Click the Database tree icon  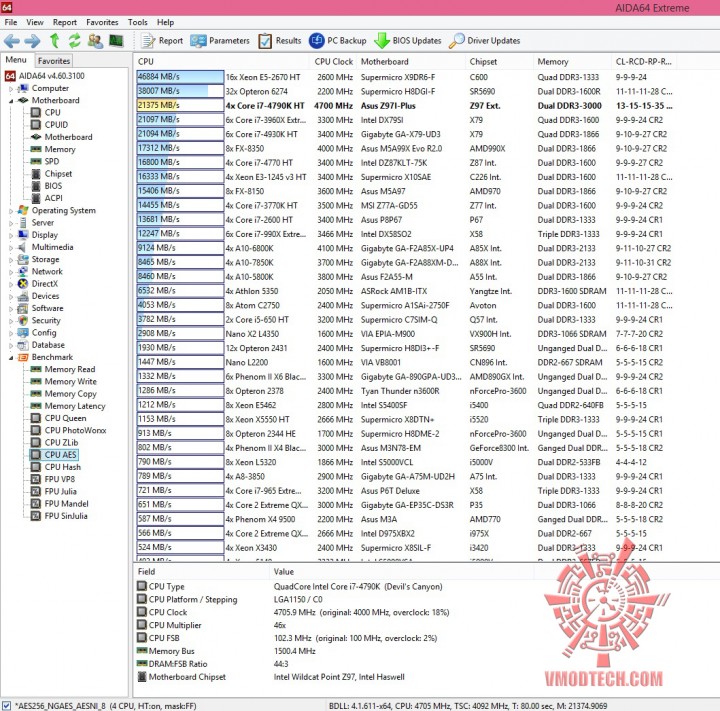(23, 345)
